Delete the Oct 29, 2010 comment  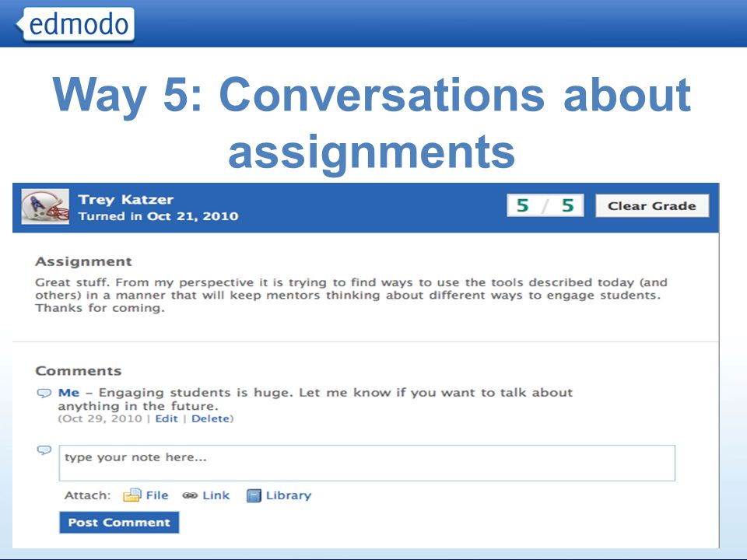coord(210,418)
